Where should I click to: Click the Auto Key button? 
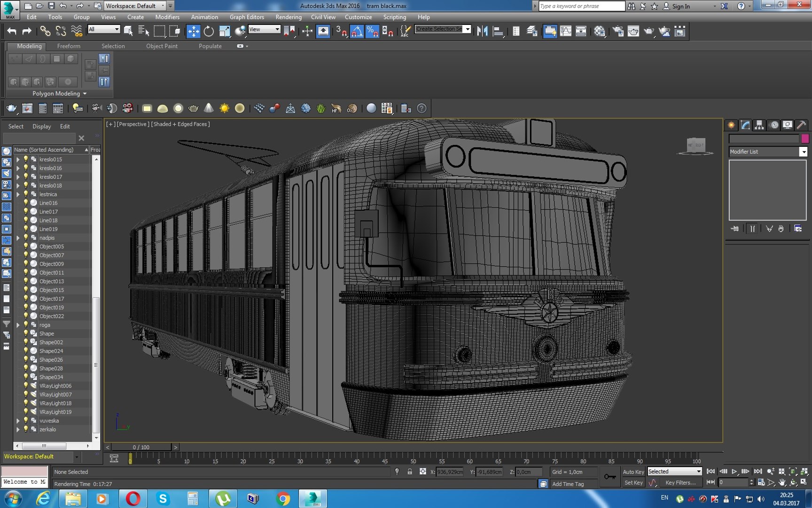tap(633, 472)
